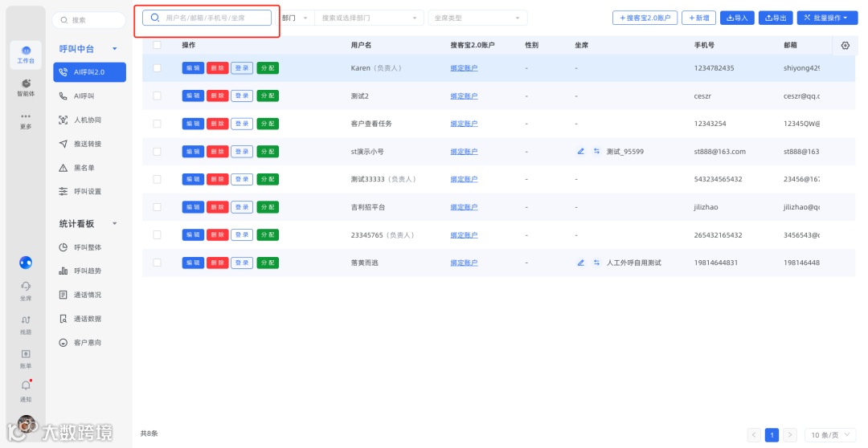Go to pagination page 1
The width and height of the screenshot is (868, 448).
772,435
